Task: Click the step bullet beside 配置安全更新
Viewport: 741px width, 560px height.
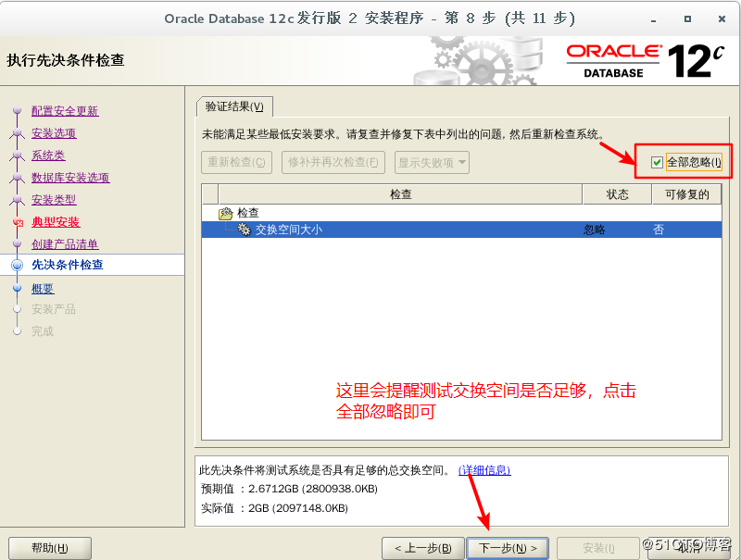Action: click(18, 110)
